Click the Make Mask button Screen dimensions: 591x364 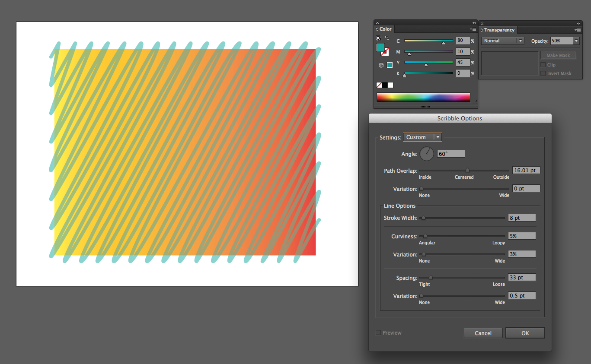558,55
